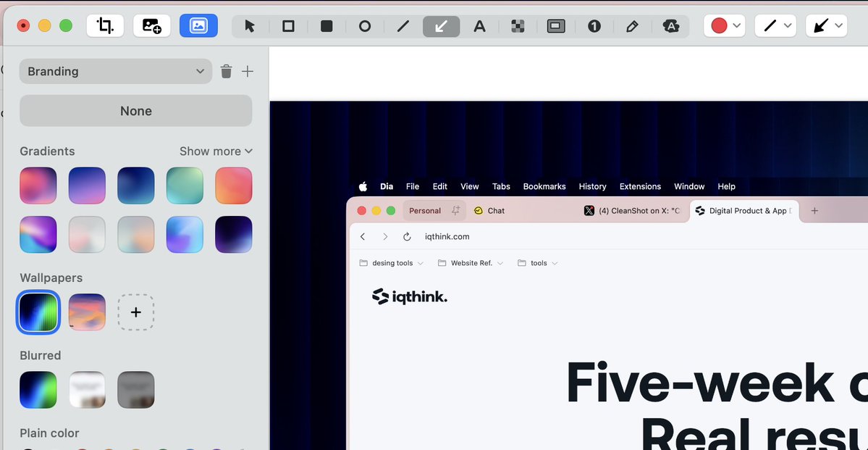Expand the desing tools bookmark folder
868x450 pixels.
coord(392,263)
